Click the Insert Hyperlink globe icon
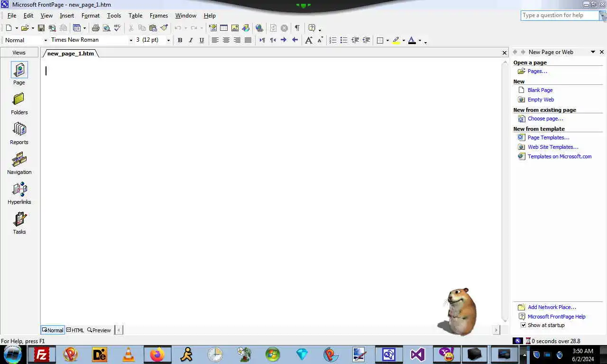The image size is (607, 364). coord(259,28)
